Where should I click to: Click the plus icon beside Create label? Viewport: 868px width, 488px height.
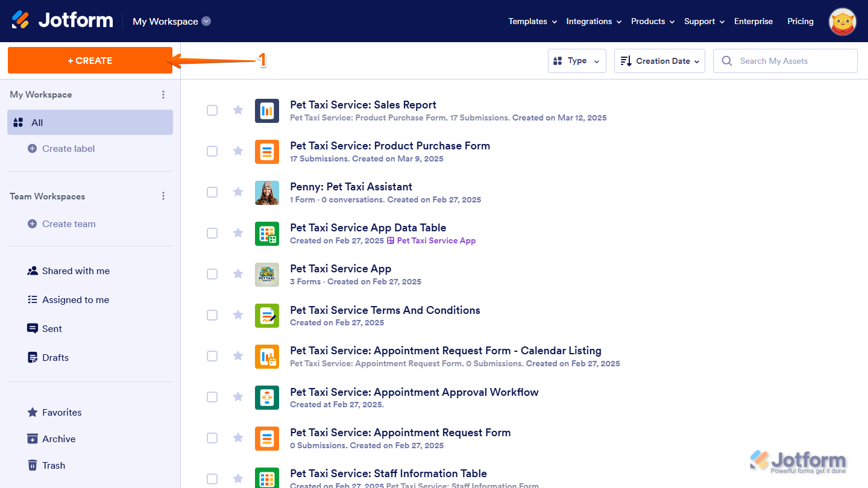(33, 149)
